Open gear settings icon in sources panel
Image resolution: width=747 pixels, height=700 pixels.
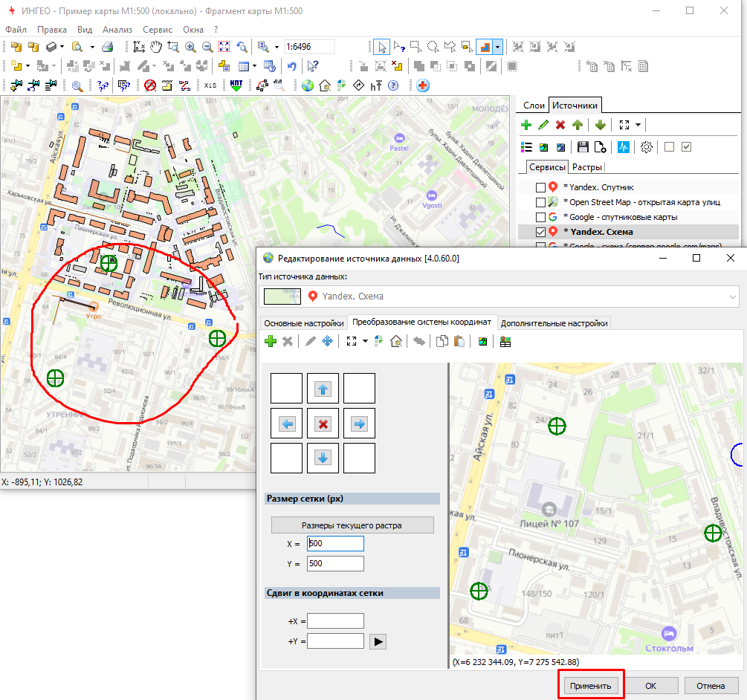click(647, 147)
